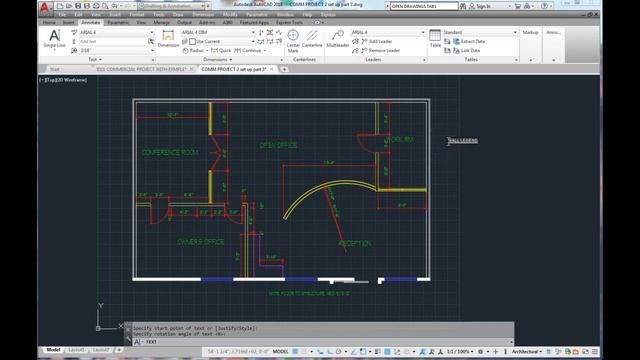Toggle ortho mode in status bar
The width and height of the screenshot is (640, 360).
pyautogui.click(x=330, y=351)
